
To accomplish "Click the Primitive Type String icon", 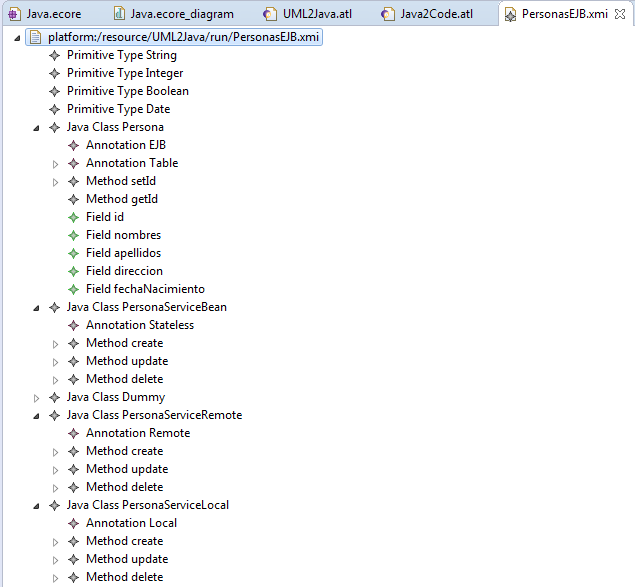I will 54,55.
